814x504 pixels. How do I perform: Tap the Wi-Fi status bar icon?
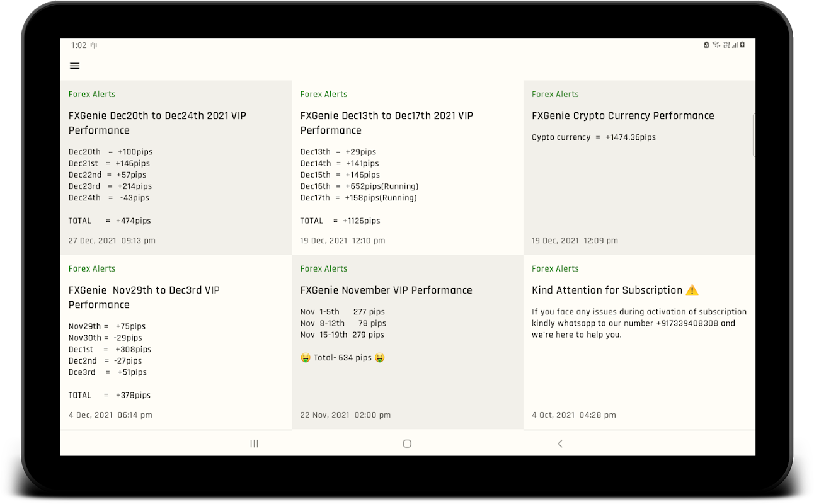coord(716,45)
